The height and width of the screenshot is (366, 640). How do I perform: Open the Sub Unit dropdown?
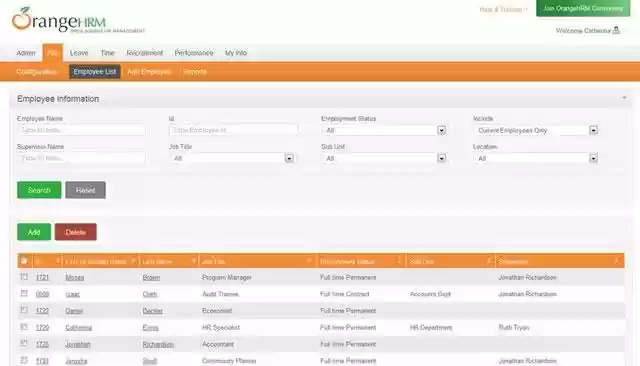(x=384, y=158)
